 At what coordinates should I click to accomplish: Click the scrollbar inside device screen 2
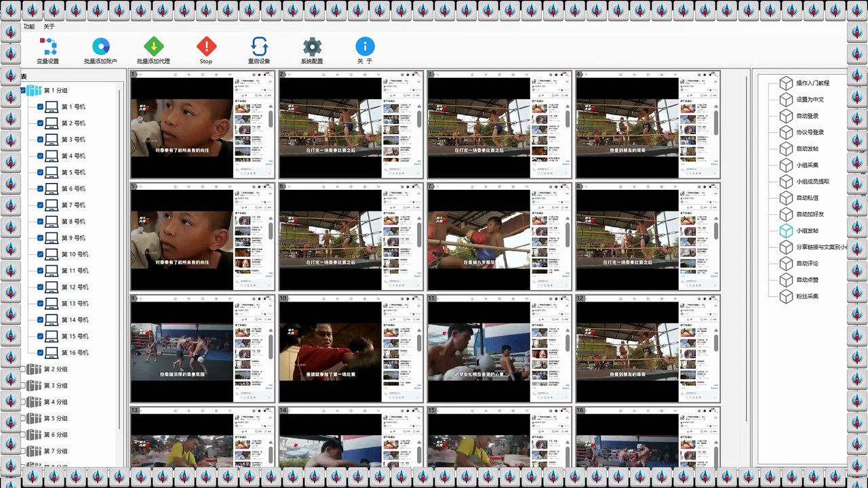pyautogui.click(x=420, y=121)
